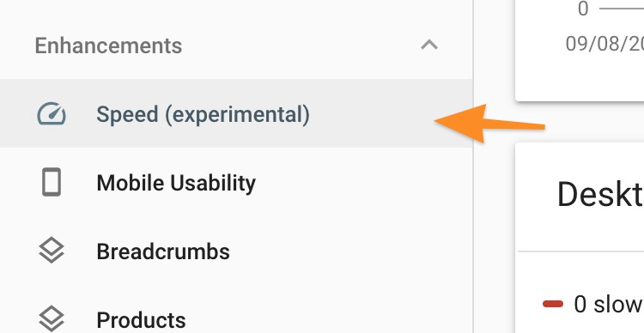Screen dimensions: 644x333
Task: Click the 0 value on chart axis
Action: tap(583, 9)
